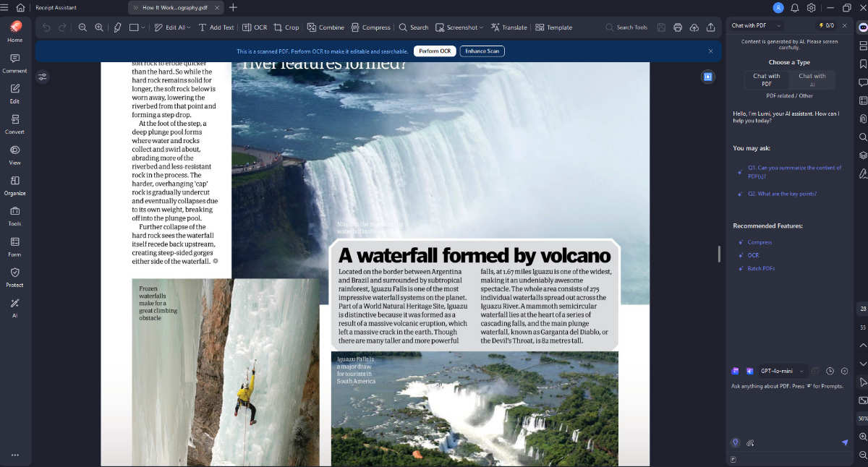This screenshot has height=467, width=868.
Task: Open recommended feature Batch PDFs
Action: (761, 268)
